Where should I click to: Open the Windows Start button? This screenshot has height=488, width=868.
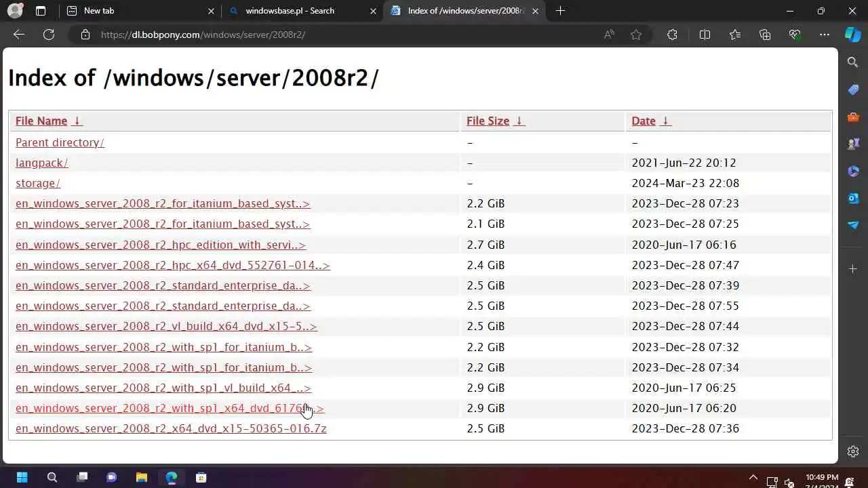click(22, 477)
